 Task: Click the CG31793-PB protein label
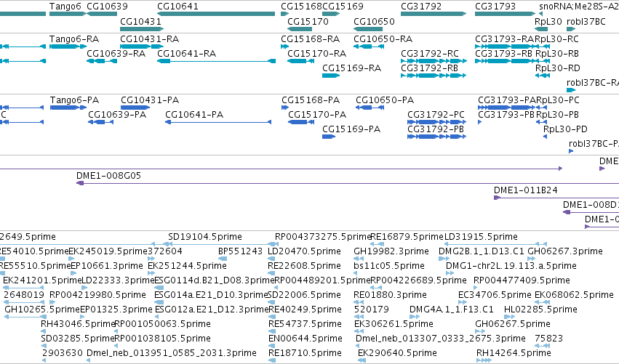[x=506, y=114]
